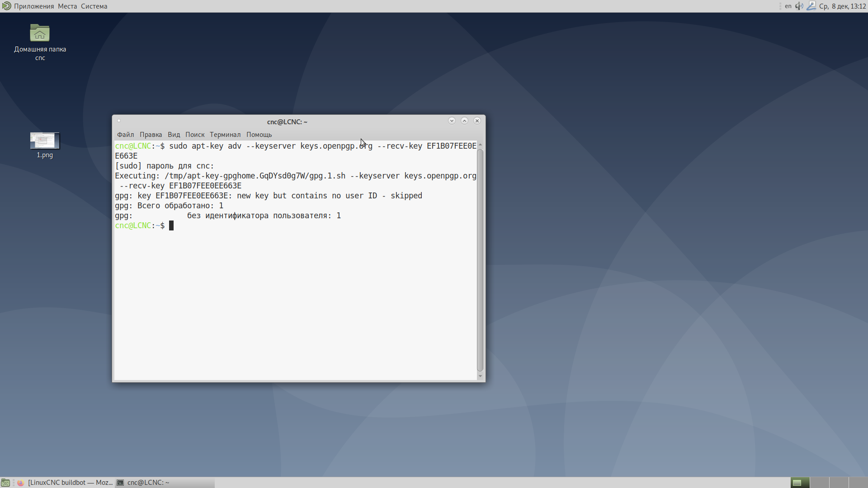Screen dimensions: 868x488
Task: Open the Места menu in top panel
Action: tap(67, 6)
